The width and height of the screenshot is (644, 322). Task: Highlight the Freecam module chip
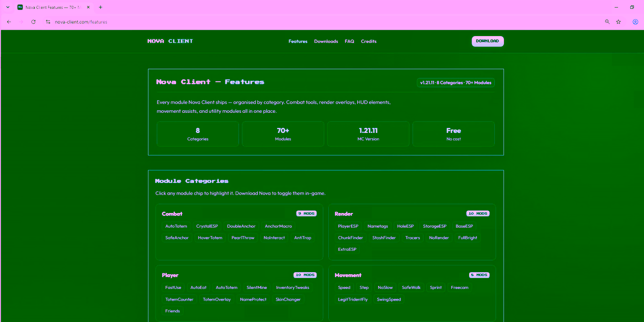pyautogui.click(x=460, y=288)
